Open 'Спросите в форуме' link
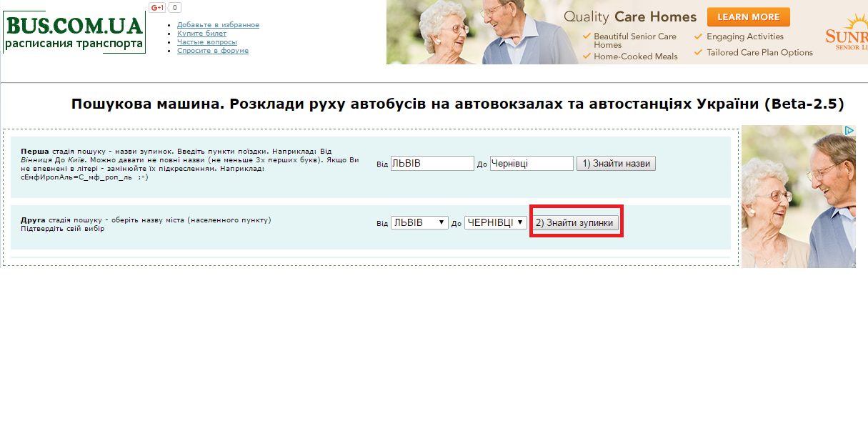The width and height of the screenshot is (868, 439). [x=213, y=51]
